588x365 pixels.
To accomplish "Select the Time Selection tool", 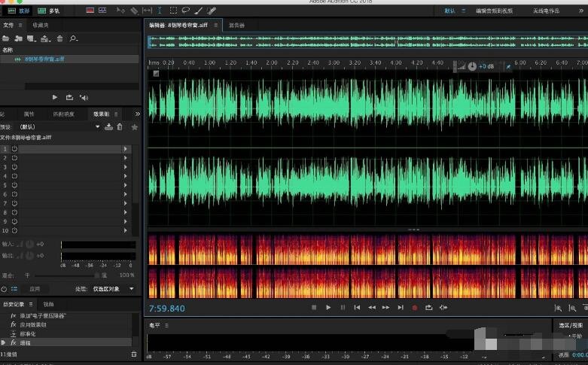I will [x=160, y=11].
